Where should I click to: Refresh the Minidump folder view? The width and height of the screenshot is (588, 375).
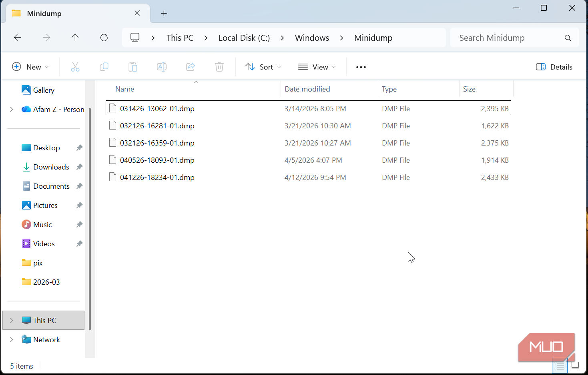tap(104, 38)
